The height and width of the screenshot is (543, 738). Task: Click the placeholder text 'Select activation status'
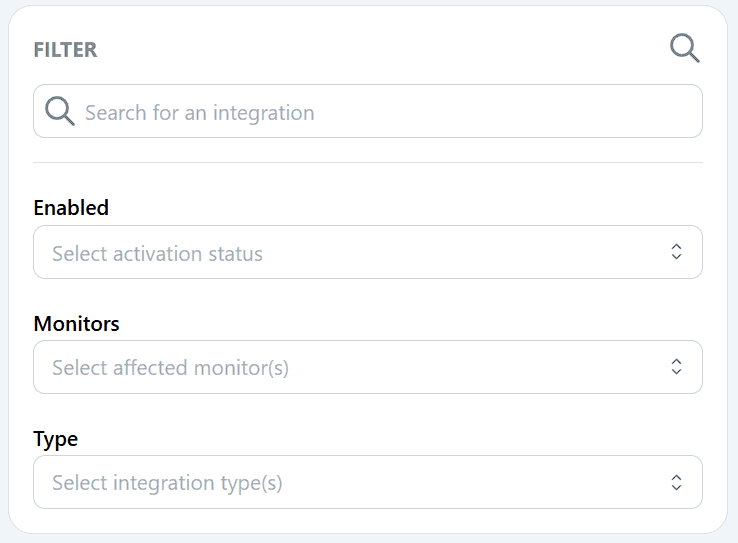coord(157,254)
